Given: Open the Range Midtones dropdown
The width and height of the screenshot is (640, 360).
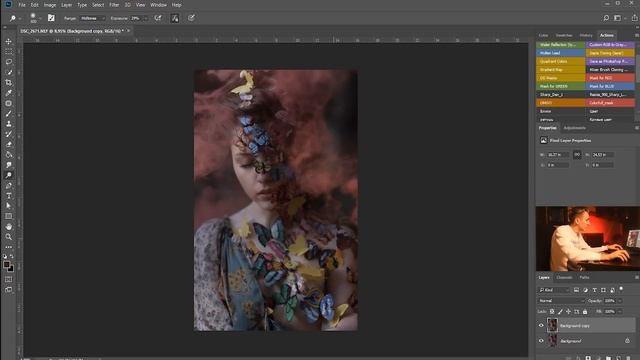Looking at the screenshot, I should 93,18.
